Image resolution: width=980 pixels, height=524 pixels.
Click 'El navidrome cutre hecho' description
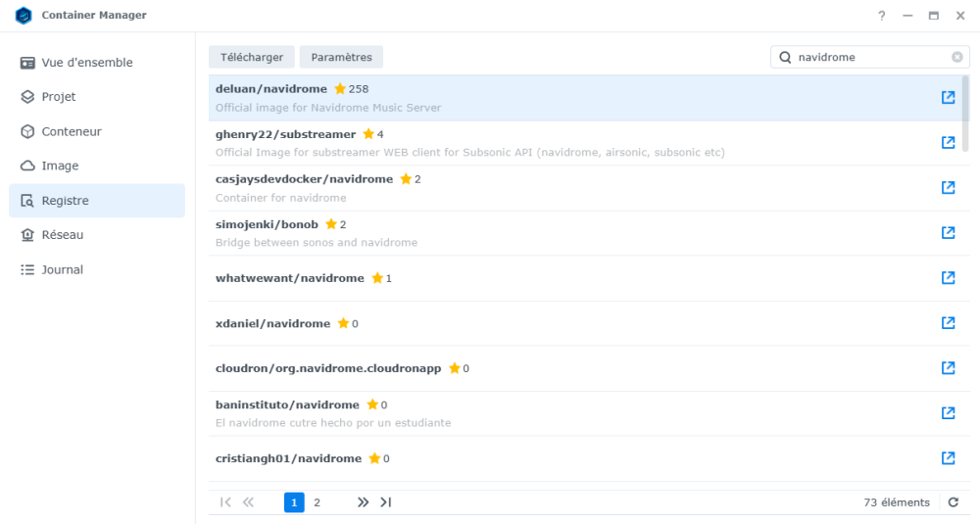pyautogui.click(x=333, y=423)
